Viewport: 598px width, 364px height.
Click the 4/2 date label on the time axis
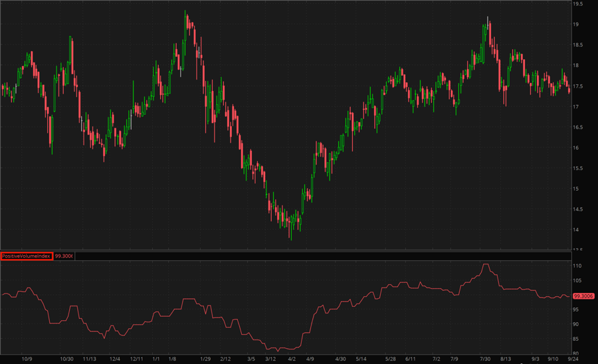pos(291,359)
